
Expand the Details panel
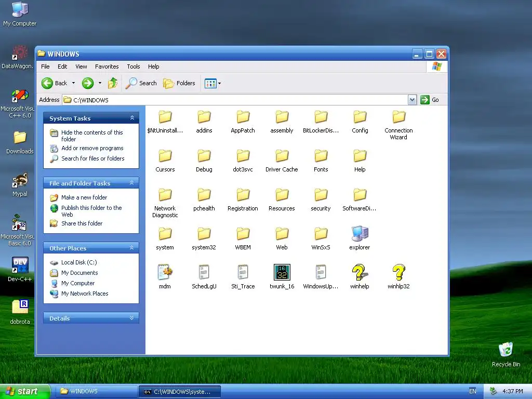pos(132,318)
